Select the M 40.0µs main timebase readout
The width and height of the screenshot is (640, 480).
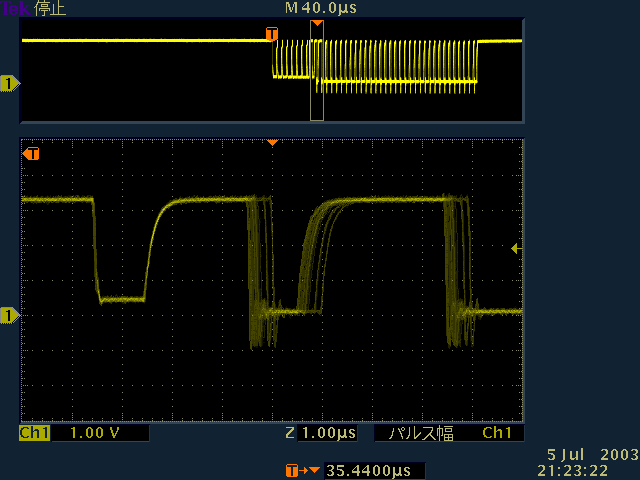tap(320, 8)
